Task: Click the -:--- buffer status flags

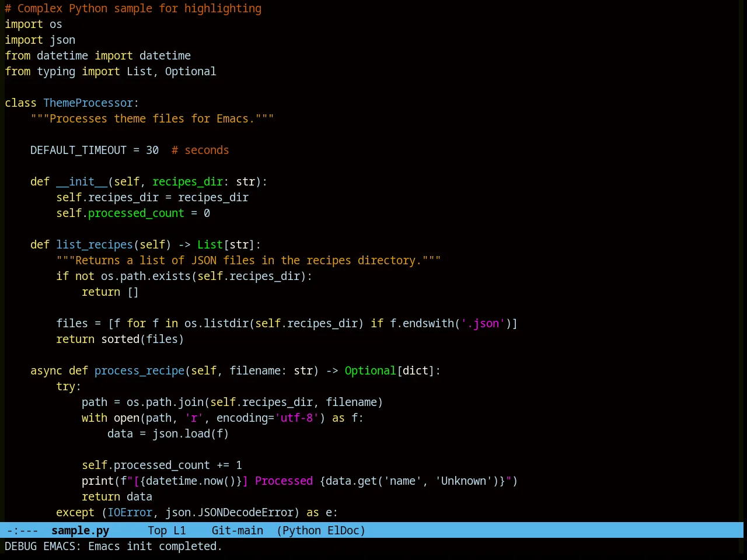Action: 22,530
